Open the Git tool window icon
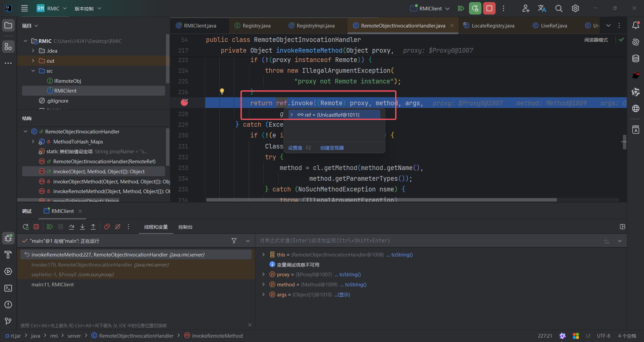Screen dimensions: 644x342 [8, 321]
